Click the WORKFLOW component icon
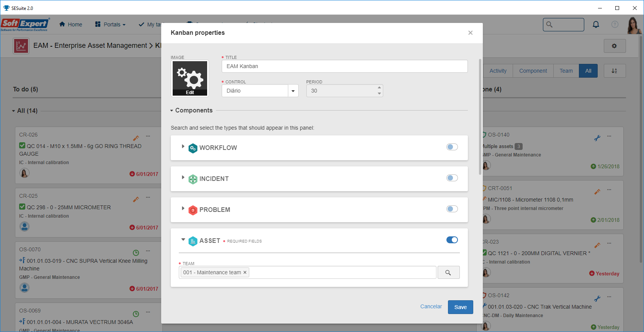Screen dimensions: 644x332 pyautogui.click(x=193, y=148)
